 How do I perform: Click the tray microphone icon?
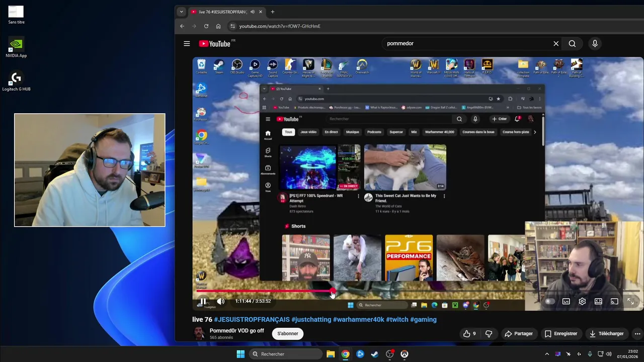[x=590, y=354]
